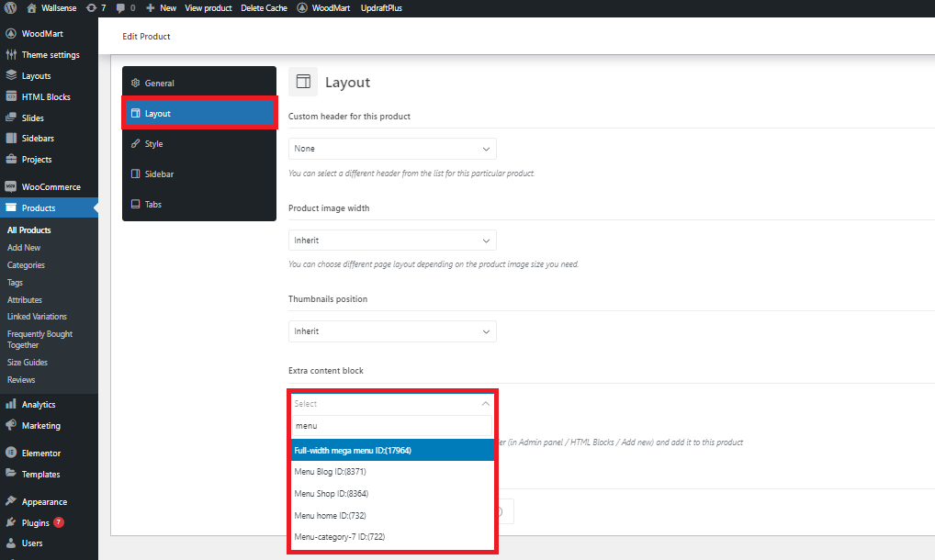
Task: Open WooCommerce in the sidebar
Action: 49,186
